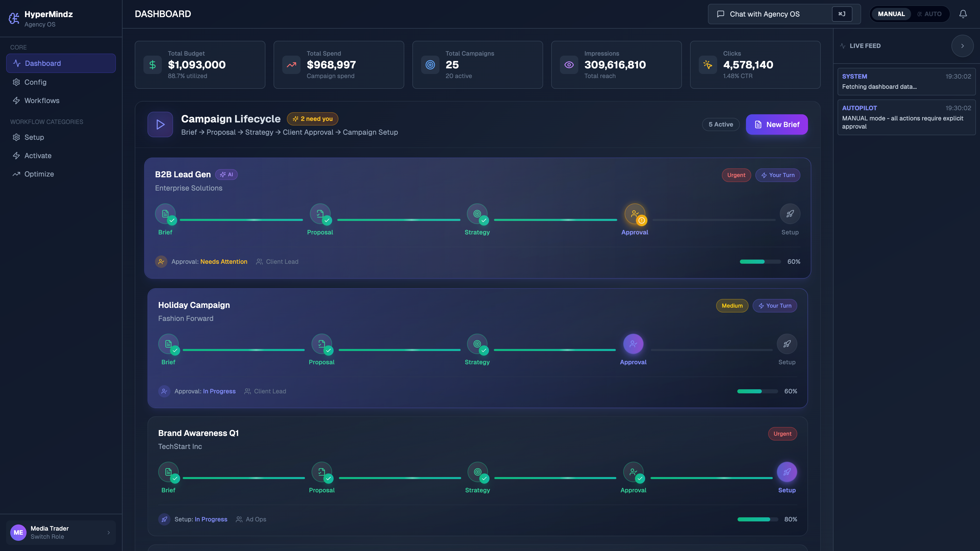Click the New Brief button
The width and height of the screenshot is (980, 551).
[777, 124]
